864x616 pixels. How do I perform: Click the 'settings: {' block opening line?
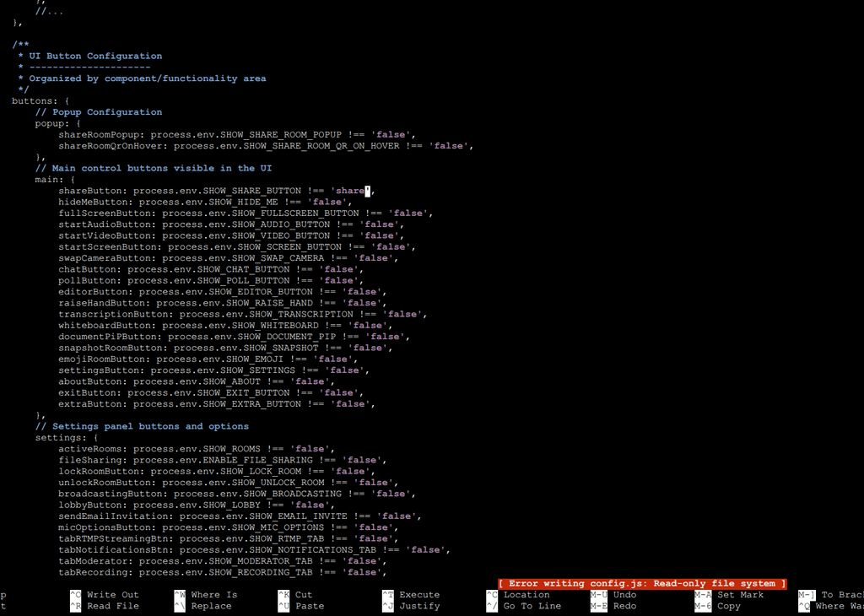click(x=67, y=438)
